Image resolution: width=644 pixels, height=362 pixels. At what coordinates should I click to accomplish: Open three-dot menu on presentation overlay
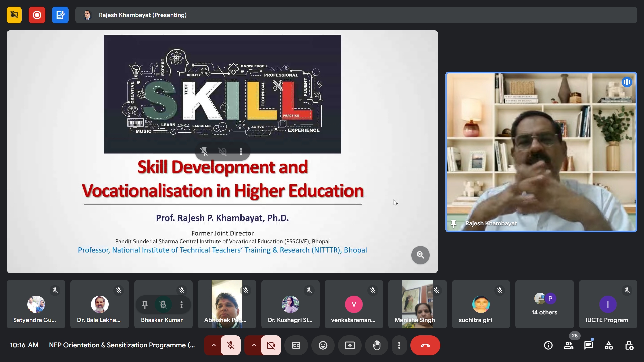click(241, 152)
